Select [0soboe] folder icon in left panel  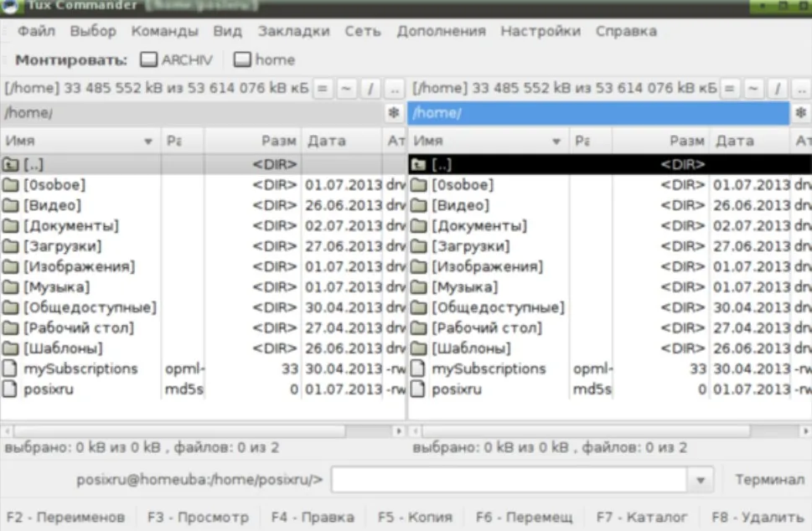[x=10, y=185]
